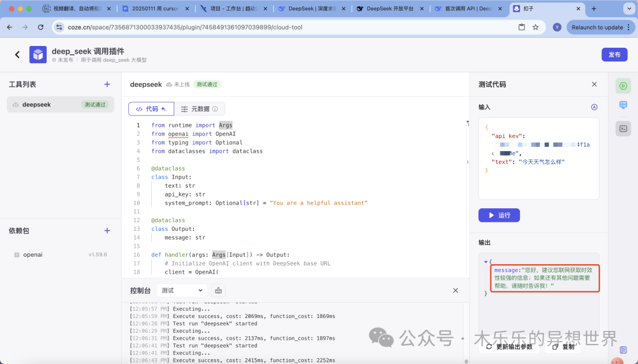This screenshot has height=364, width=638.
Task: Click the 运行 button
Action: tap(499, 215)
